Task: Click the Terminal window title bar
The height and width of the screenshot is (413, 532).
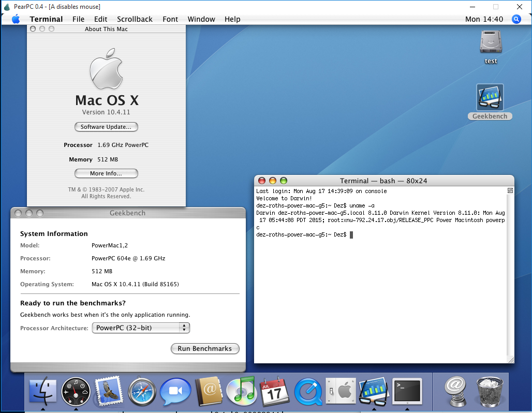Action: [x=383, y=181]
